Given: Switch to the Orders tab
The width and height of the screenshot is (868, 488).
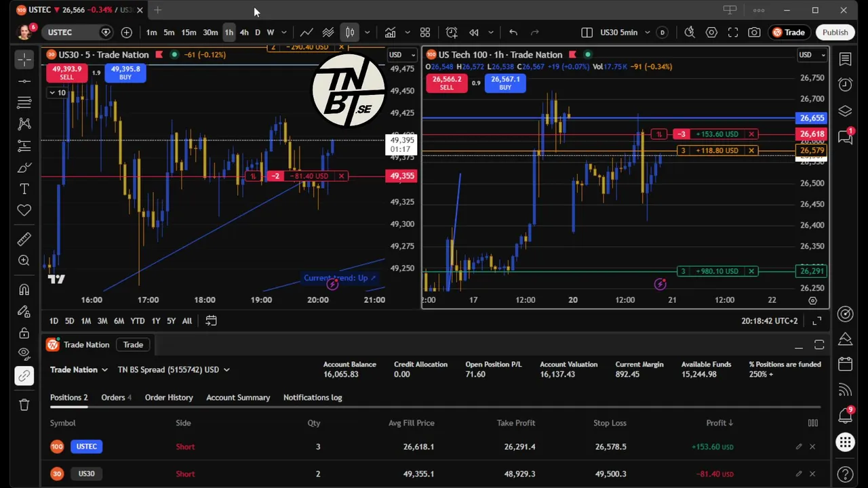Looking at the screenshot, I should click(x=116, y=398).
